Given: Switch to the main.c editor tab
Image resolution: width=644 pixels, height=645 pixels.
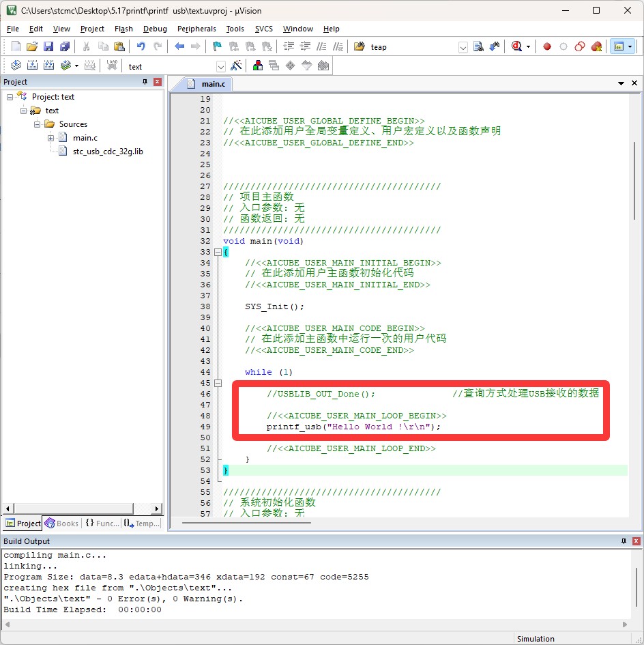Looking at the screenshot, I should [208, 84].
